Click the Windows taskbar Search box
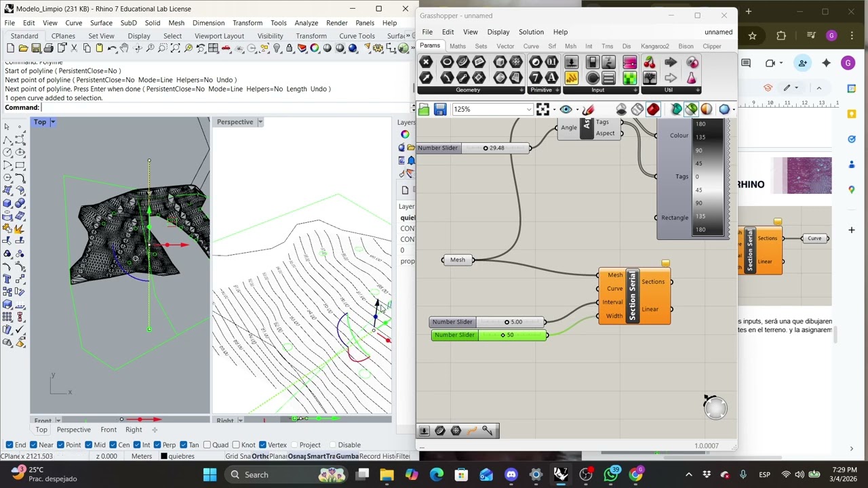 288,474
